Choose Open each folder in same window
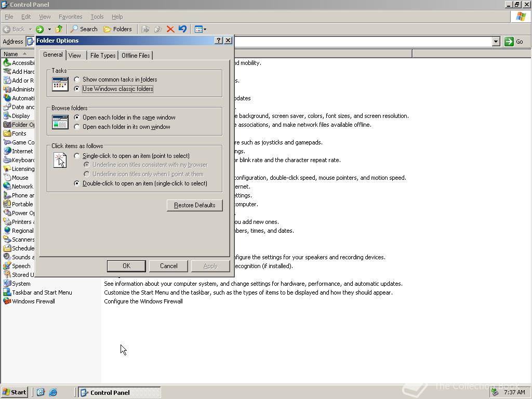 (125, 117)
